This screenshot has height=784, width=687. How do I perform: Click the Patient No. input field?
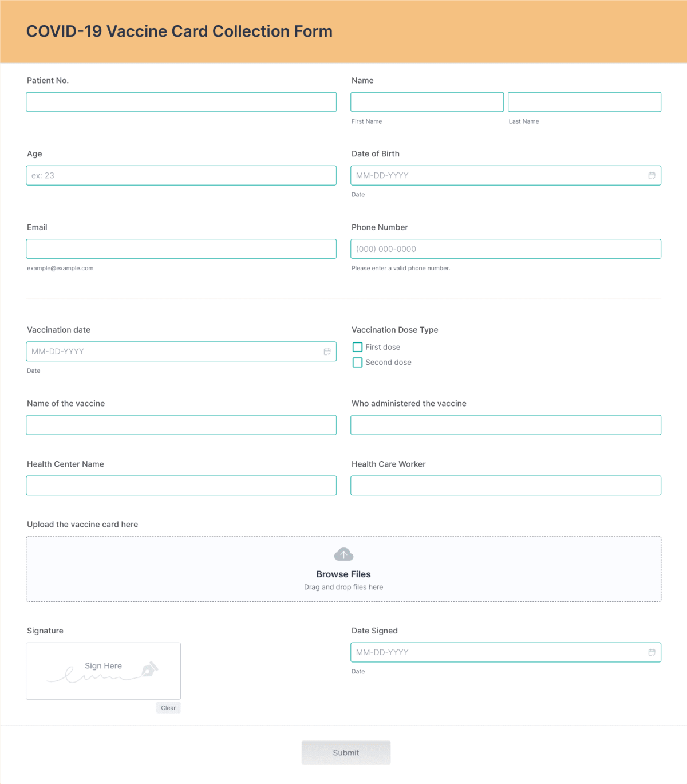pos(181,101)
